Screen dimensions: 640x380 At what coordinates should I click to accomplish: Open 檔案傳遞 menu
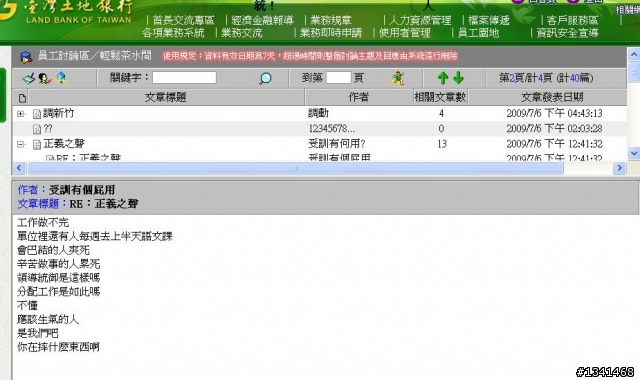coord(489,20)
